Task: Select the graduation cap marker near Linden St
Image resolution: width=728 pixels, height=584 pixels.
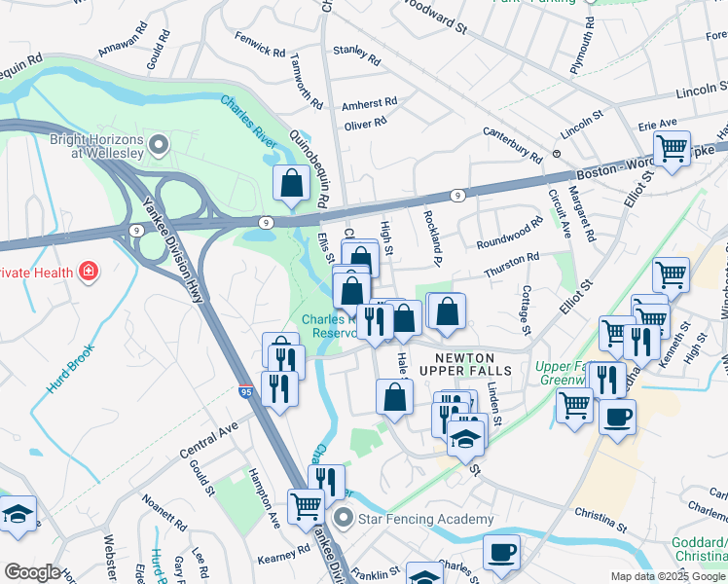Action: tap(465, 440)
